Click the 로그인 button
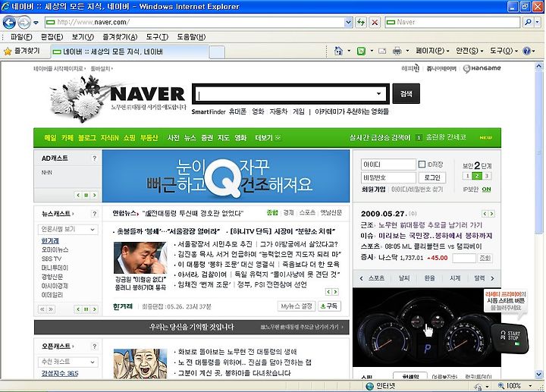This screenshot has height=392, width=546. 432,177
